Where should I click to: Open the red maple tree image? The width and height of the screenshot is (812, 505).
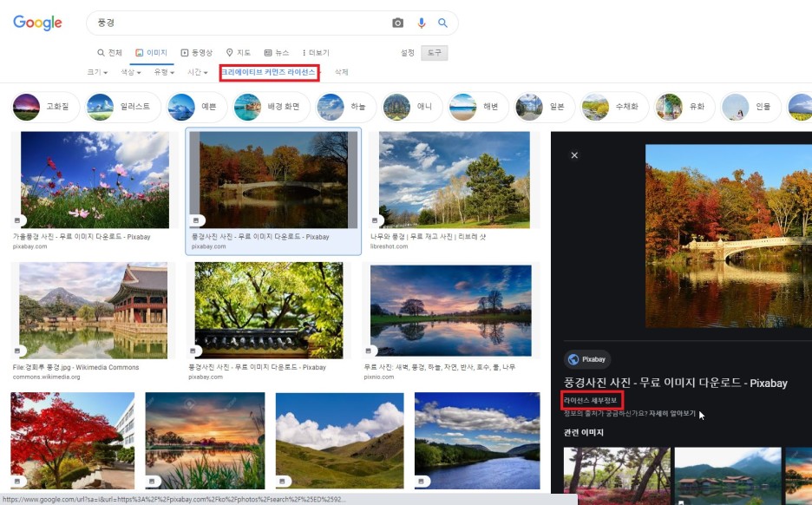point(73,441)
